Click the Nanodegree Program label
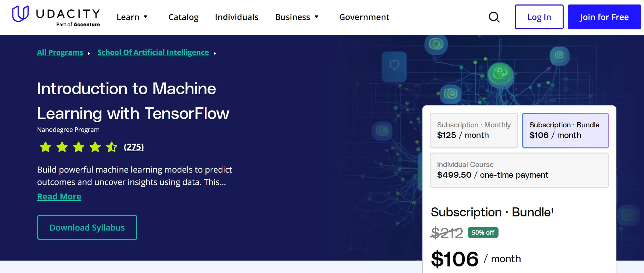The width and height of the screenshot is (644, 273). click(68, 130)
